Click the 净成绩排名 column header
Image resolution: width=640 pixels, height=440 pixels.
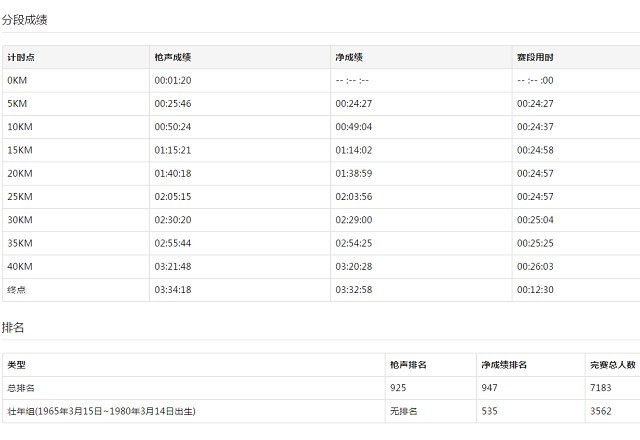click(504, 365)
